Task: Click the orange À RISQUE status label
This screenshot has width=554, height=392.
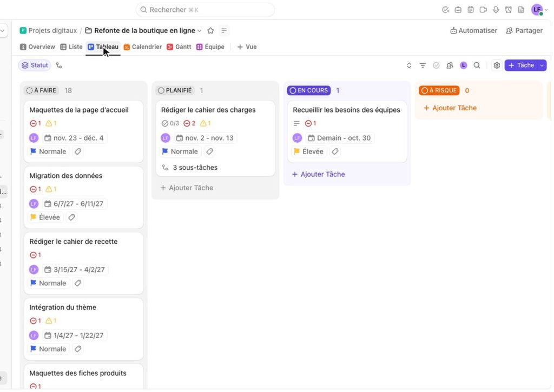Action: point(439,91)
